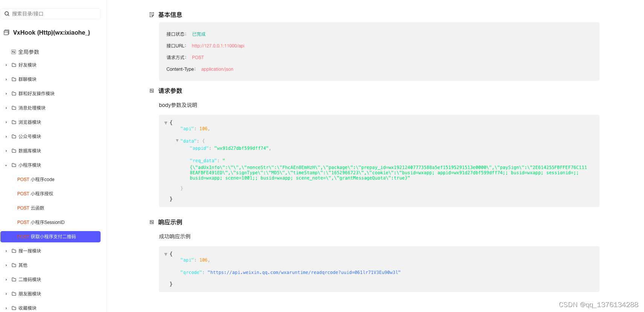The height and width of the screenshot is (312, 644).
Task: Click the search magnifier icon
Action: (x=7, y=14)
